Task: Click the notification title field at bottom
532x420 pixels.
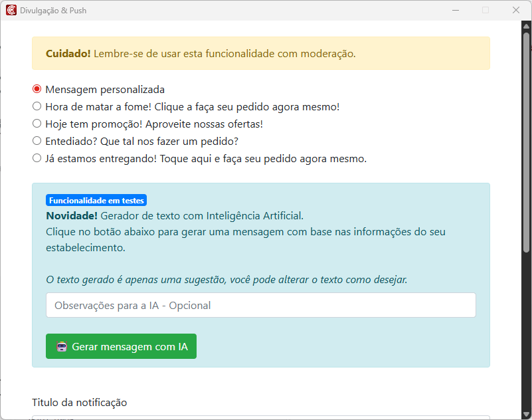Action: (x=260, y=417)
